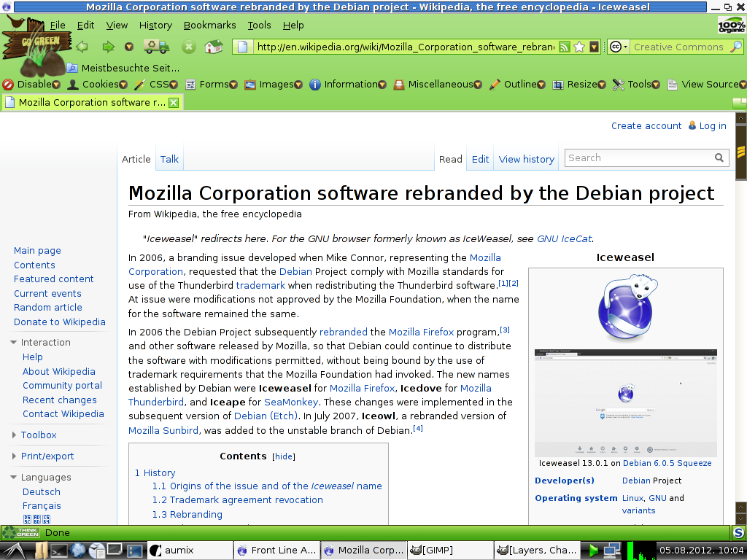Collapse the Languages sidebar section
Viewport: 747px width, 560px height.
pyautogui.click(x=13, y=477)
